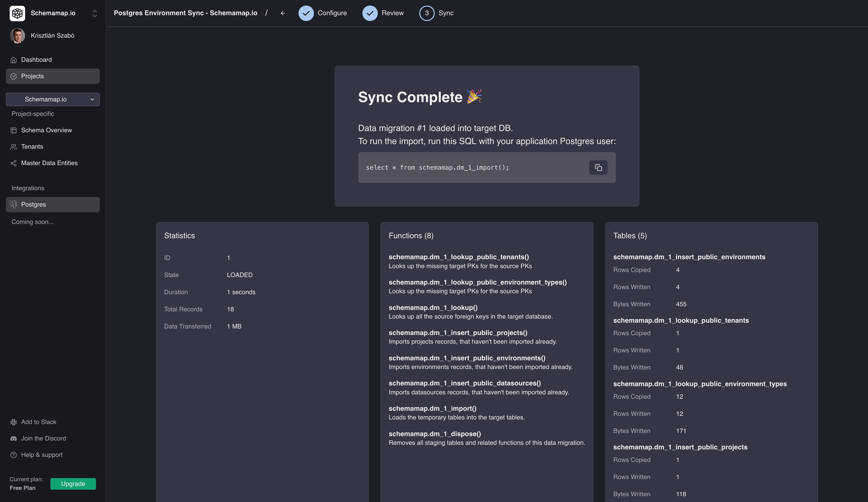Click the schemamap.dm_1_lookup_public_environment_types table name
The width and height of the screenshot is (868, 502).
tap(700, 384)
